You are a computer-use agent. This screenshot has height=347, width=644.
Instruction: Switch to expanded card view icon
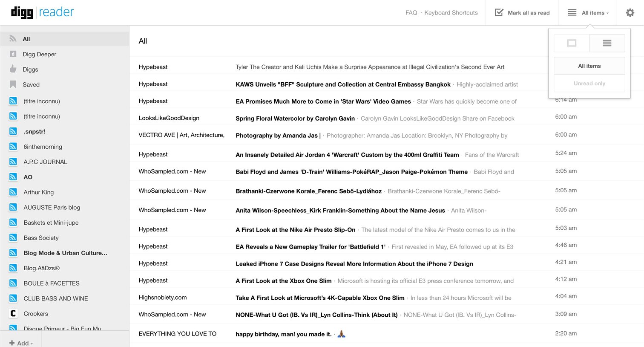(x=572, y=43)
